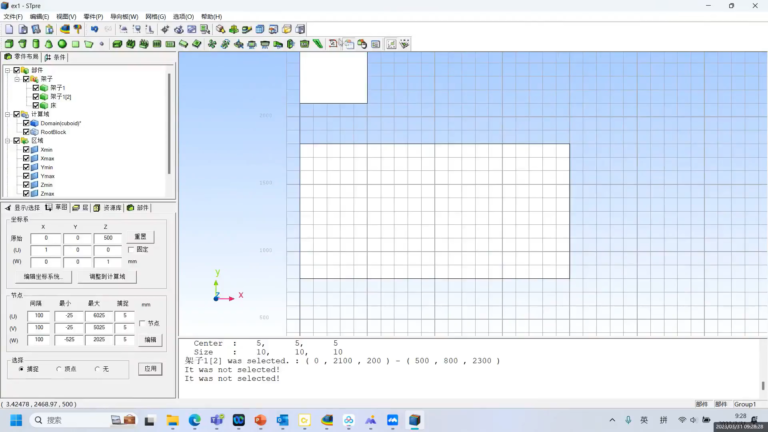Collapse the 架子 tree node
The width and height of the screenshot is (768, 432).
(x=17, y=79)
